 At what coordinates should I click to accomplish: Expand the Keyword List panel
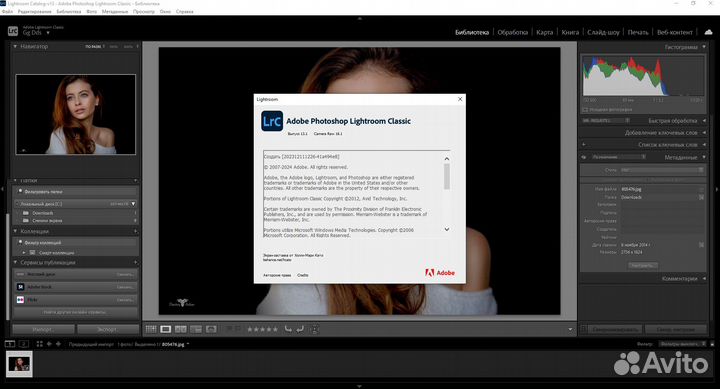pos(704,145)
